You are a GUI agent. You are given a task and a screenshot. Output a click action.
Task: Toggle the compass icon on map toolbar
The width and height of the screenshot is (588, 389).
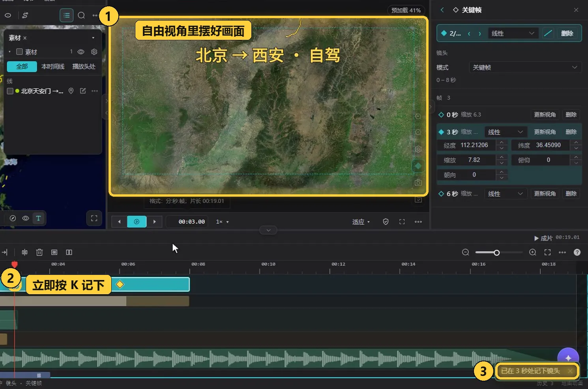pyautogui.click(x=13, y=218)
